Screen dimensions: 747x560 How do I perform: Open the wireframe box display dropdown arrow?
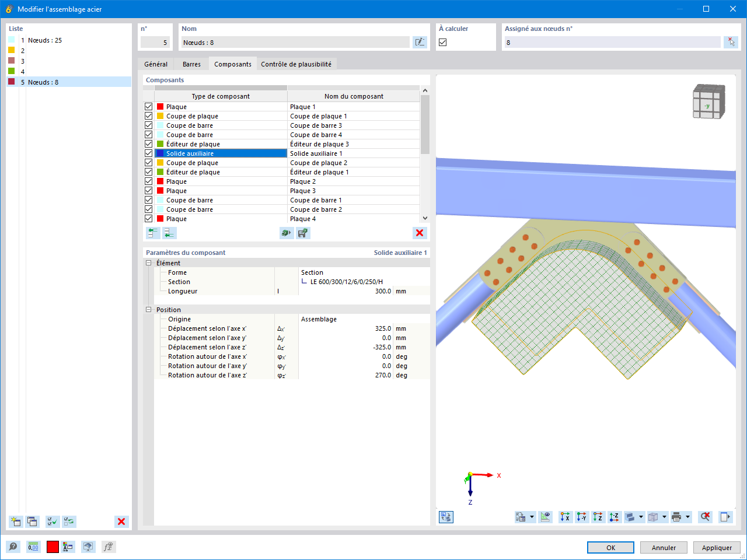(x=664, y=517)
